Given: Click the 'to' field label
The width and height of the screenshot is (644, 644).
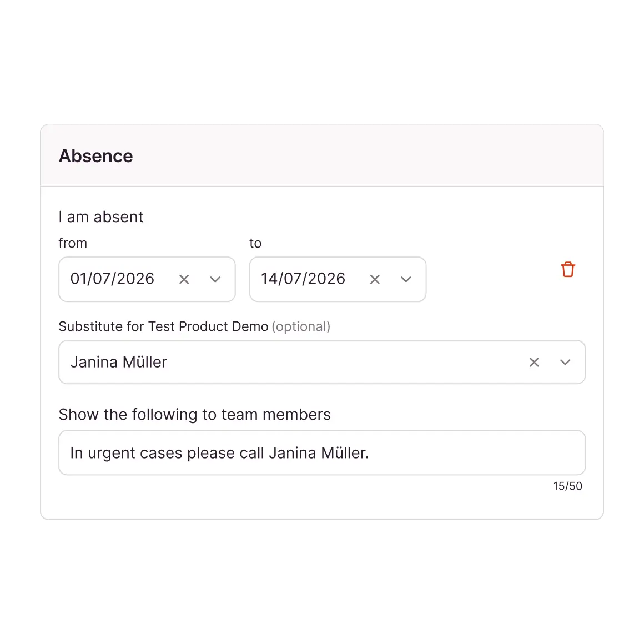Looking at the screenshot, I should [x=255, y=243].
